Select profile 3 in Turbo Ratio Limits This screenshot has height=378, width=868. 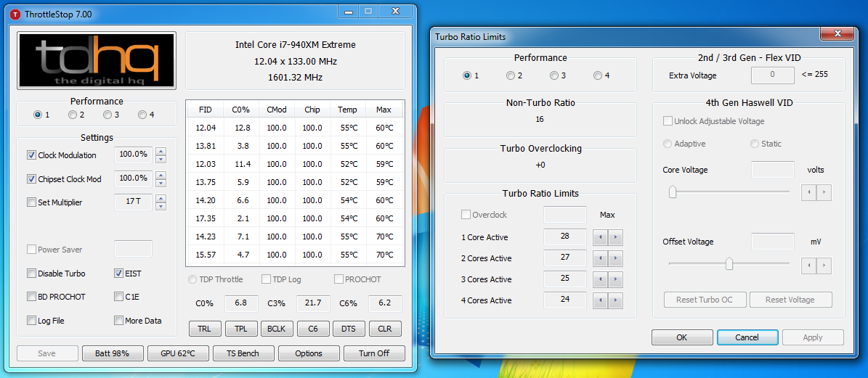554,75
